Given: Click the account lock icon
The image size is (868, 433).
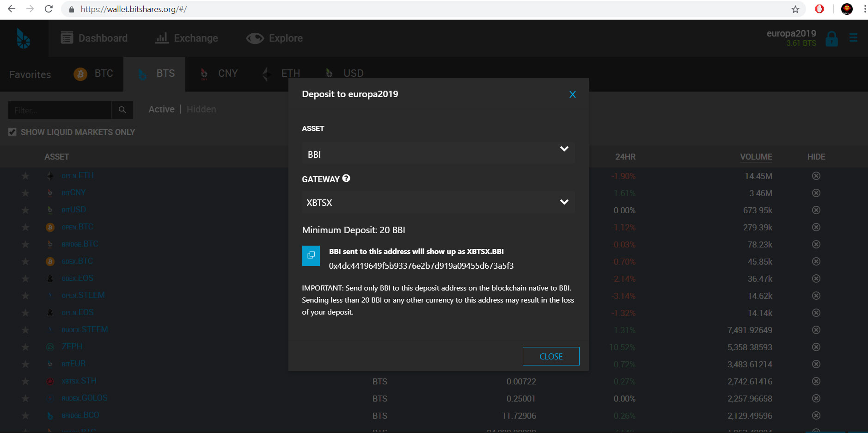Looking at the screenshot, I should [831, 39].
